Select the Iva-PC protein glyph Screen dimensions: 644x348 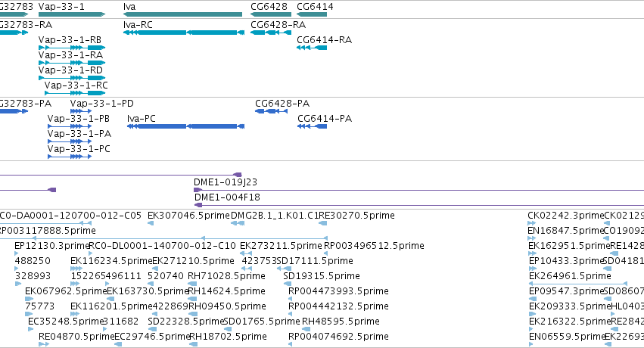point(186,126)
